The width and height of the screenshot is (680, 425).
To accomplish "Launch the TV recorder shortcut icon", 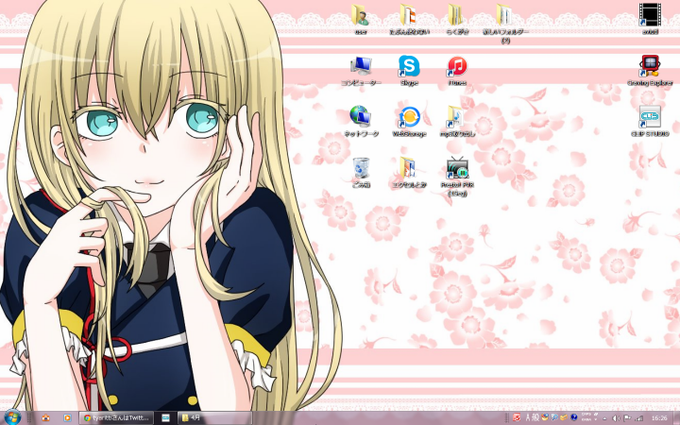I will [457, 177].
